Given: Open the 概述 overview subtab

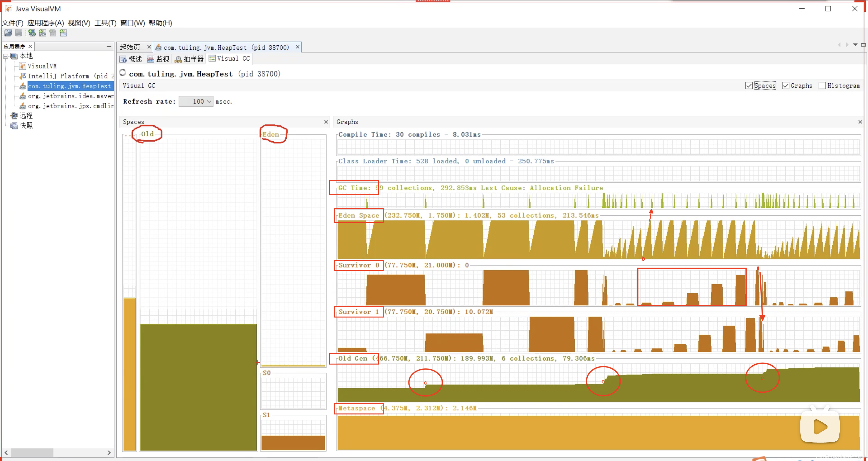Looking at the screenshot, I should 131,59.
